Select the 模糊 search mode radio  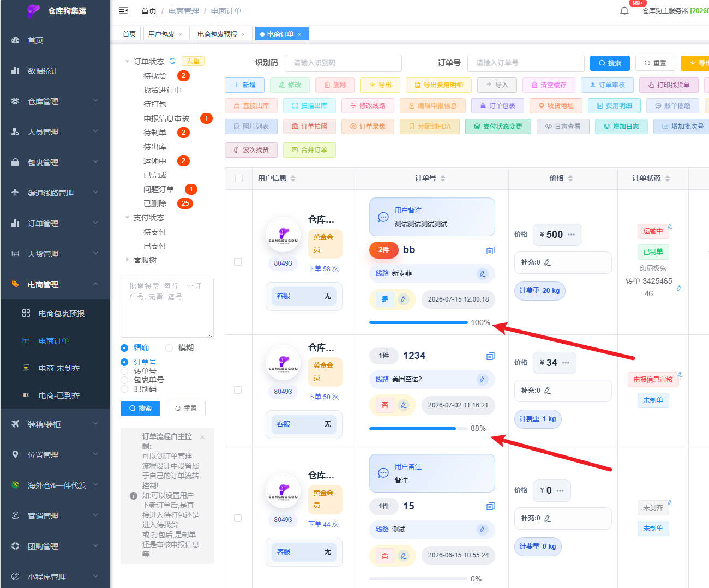(x=169, y=348)
